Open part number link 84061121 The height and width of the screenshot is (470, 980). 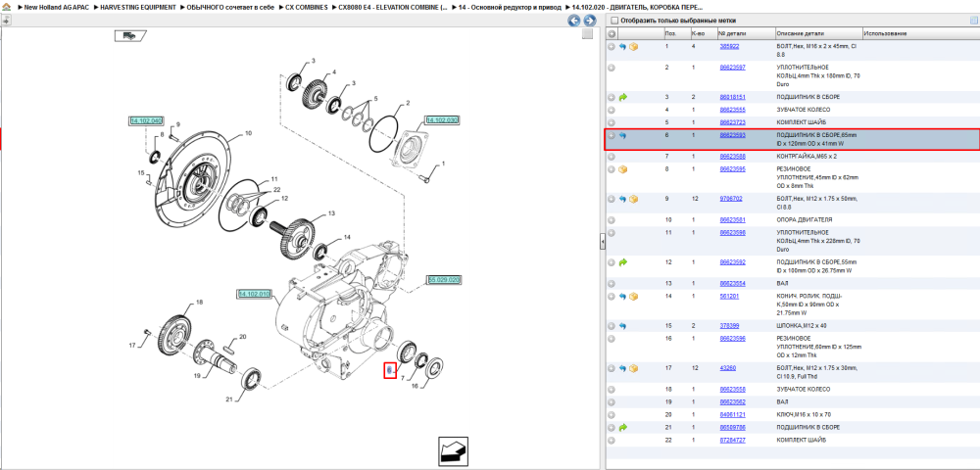click(732, 414)
